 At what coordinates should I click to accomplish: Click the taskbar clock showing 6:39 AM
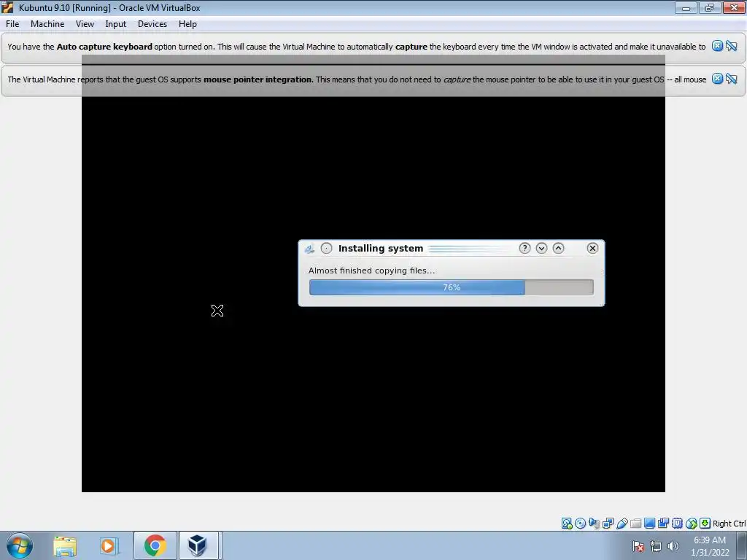710,546
